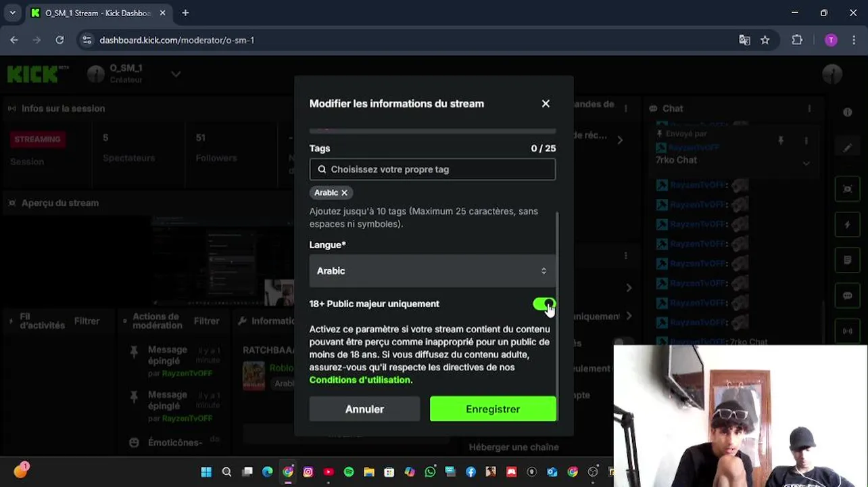Open the Windows Start menu
Viewport: 868px width, 487px height.
(206, 472)
